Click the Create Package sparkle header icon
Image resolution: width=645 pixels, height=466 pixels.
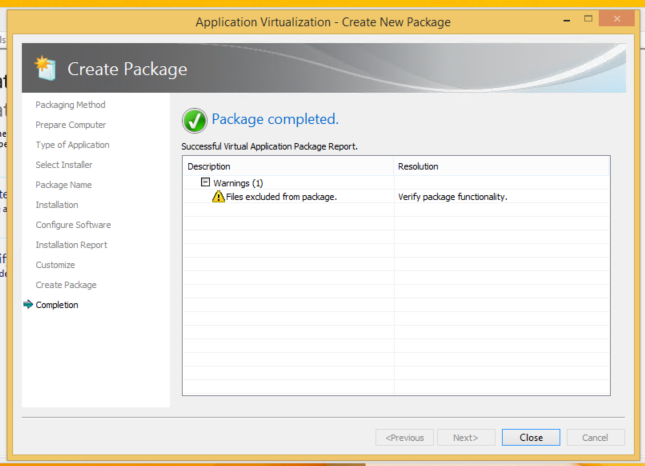click(44, 68)
